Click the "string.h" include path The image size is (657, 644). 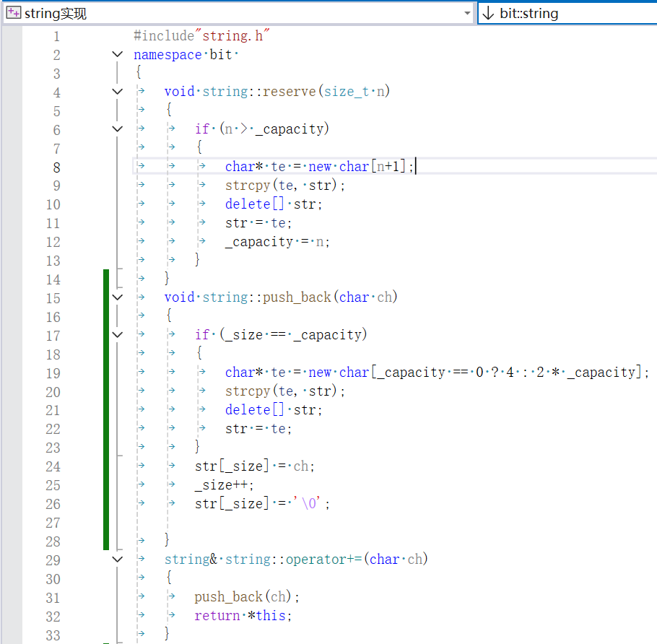pyautogui.click(x=232, y=36)
